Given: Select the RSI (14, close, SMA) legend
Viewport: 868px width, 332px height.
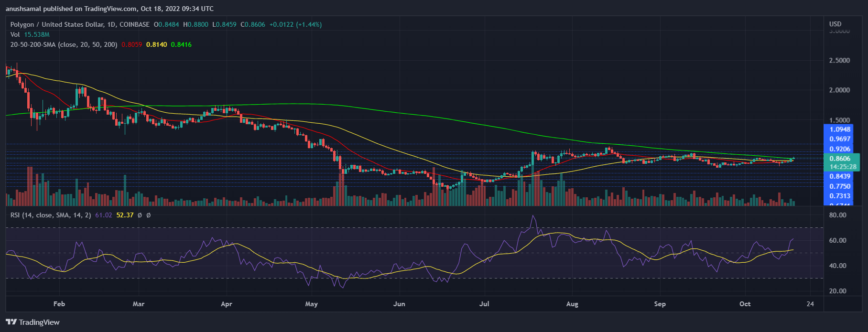Looking at the screenshot, I should [x=51, y=215].
